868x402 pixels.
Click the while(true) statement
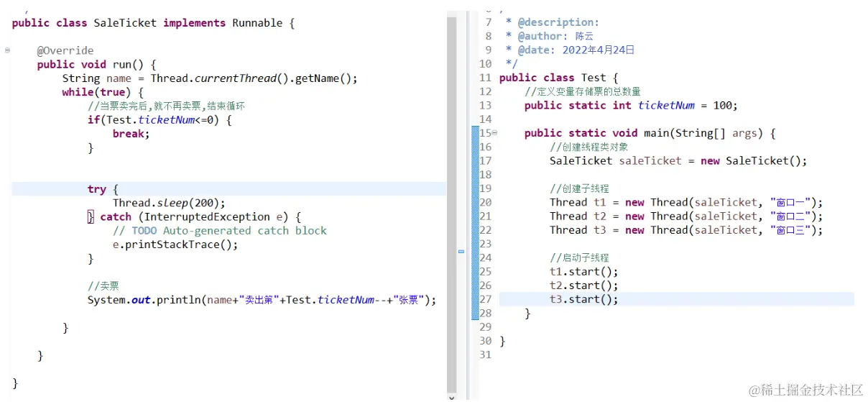(x=103, y=92)
